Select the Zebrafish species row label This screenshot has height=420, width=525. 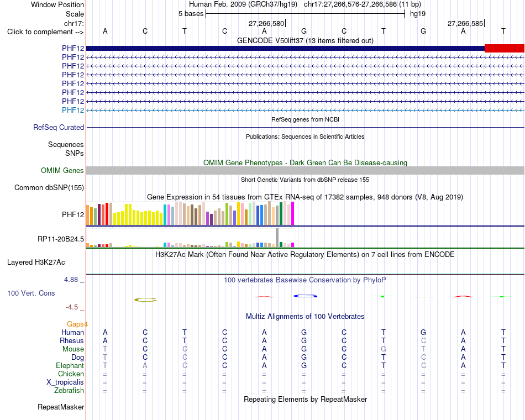click(x=69, y=391)
